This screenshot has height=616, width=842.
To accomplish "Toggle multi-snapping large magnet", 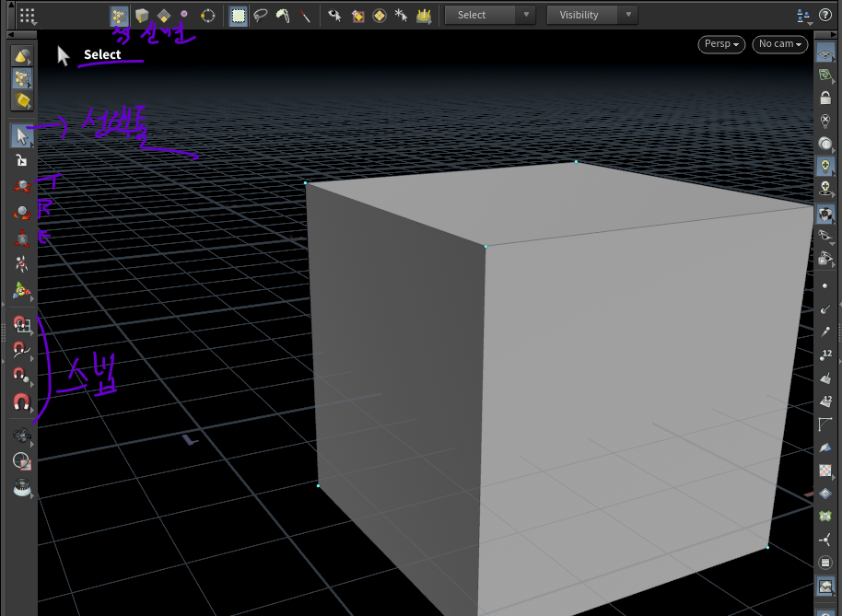I will click(21, 401).
